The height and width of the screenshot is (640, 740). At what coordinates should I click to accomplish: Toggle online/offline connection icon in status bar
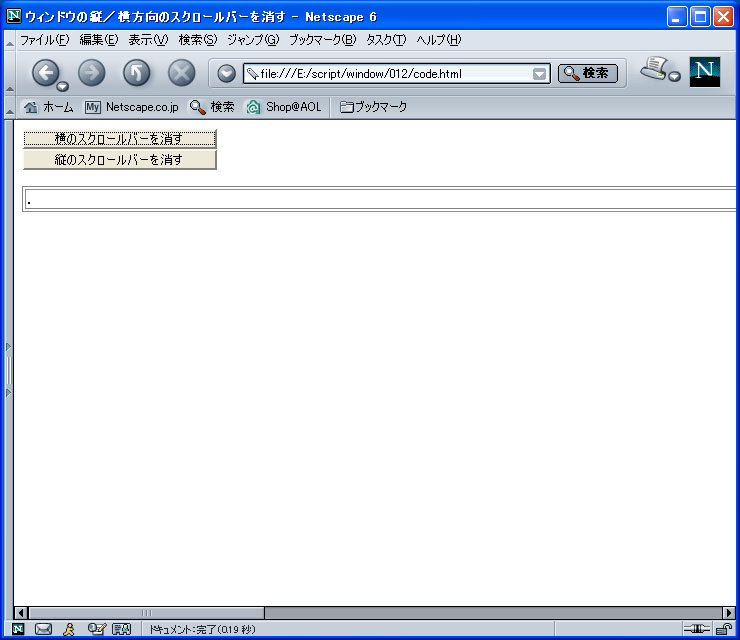coord(696,629)
